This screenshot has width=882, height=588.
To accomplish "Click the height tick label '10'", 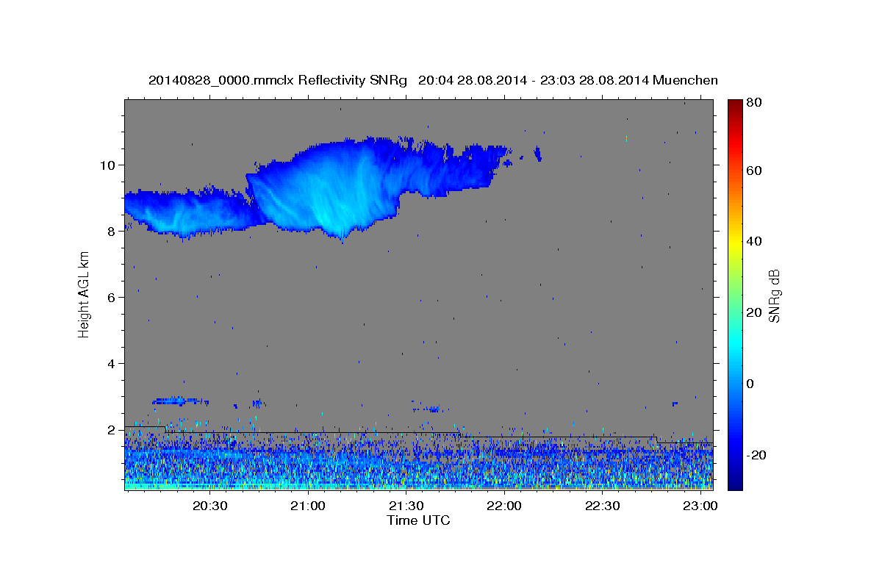I will pyautogui.click(x=107, y=165).
